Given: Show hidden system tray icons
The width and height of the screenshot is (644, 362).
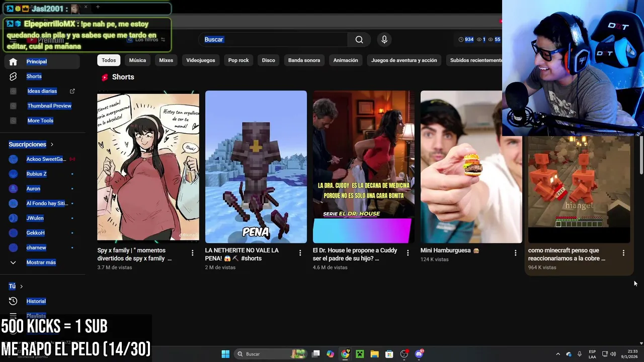Looking at the screenshot, I should click(557, 354).
